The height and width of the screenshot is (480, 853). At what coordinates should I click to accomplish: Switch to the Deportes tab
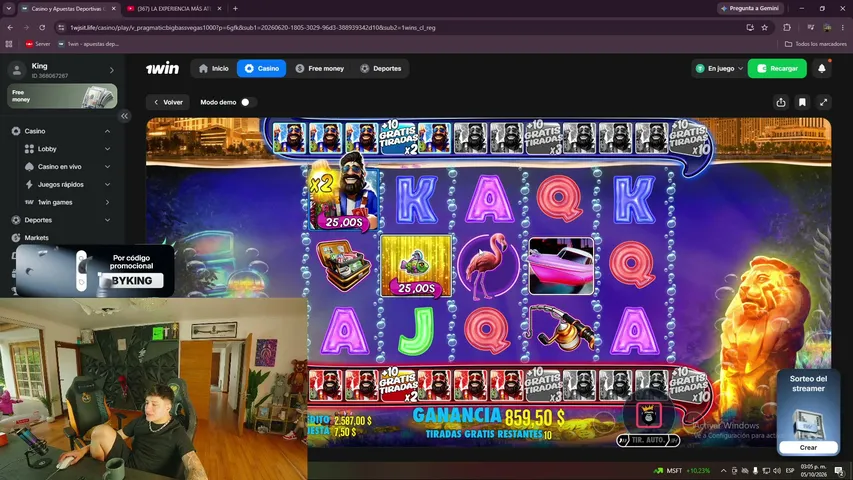(381, 69)
